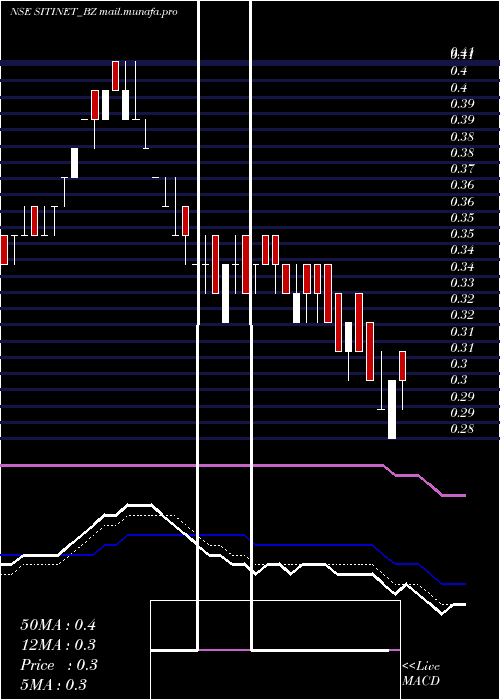Screen dimensions: 500x700
Task: Click the 5MA : 0.3 readout
Action: pyautogui.click(x=54, y=685)
